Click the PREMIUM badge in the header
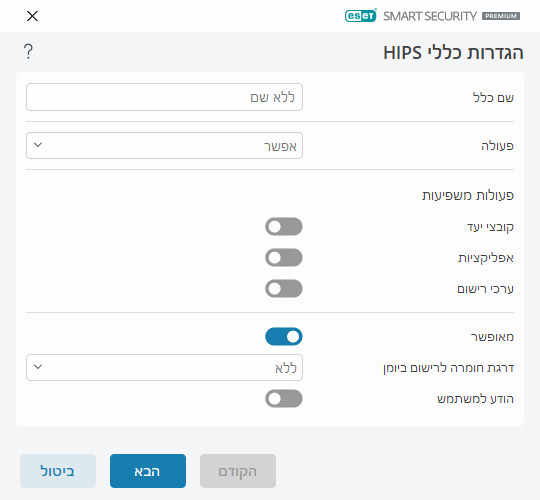Screen dimensions: 540x500 click(501, 16)
